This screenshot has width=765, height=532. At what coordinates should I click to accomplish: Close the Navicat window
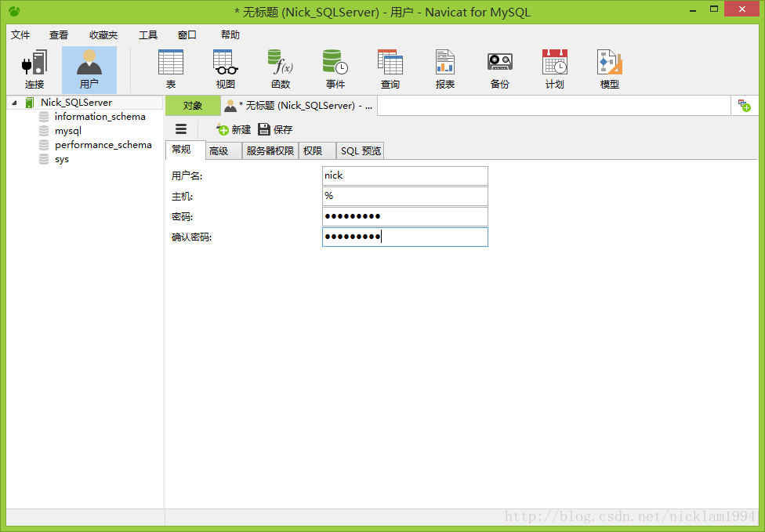741,9
